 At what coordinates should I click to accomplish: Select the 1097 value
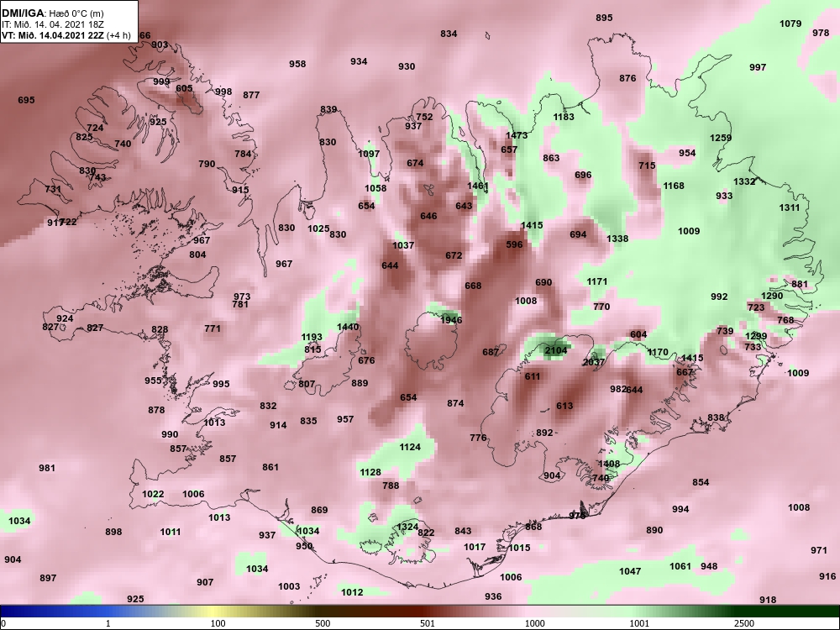point(369,154)
